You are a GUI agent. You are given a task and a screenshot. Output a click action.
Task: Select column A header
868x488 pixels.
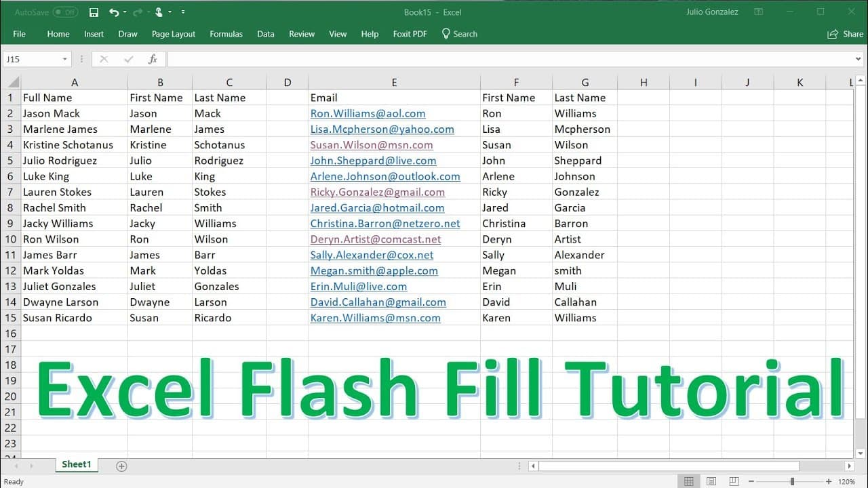tap(75, 83)
